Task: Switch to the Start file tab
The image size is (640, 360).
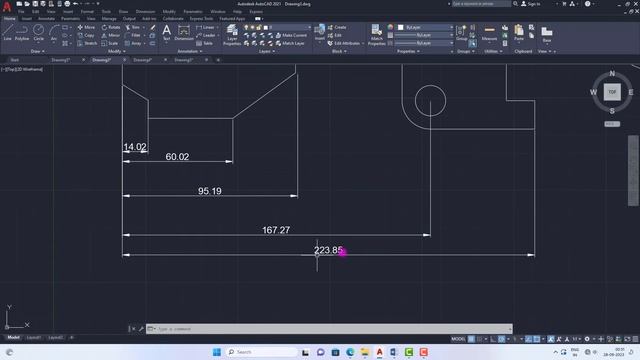Action: pos(15,60)
